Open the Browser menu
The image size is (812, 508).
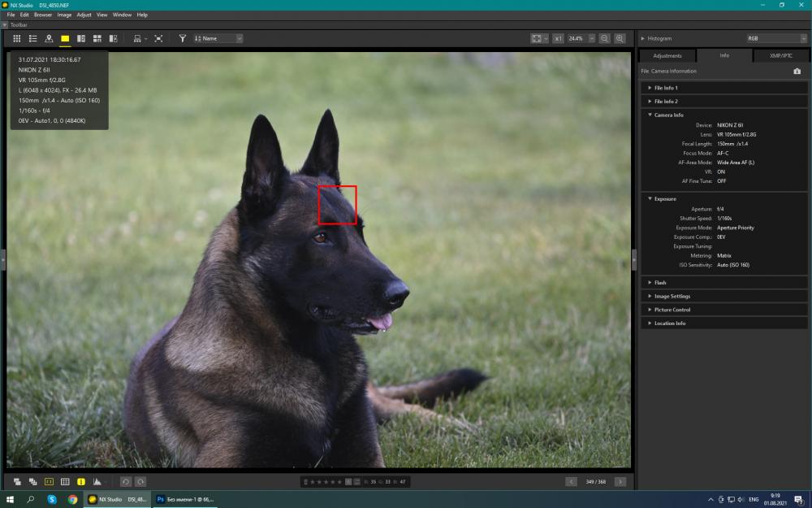(43, 15)
